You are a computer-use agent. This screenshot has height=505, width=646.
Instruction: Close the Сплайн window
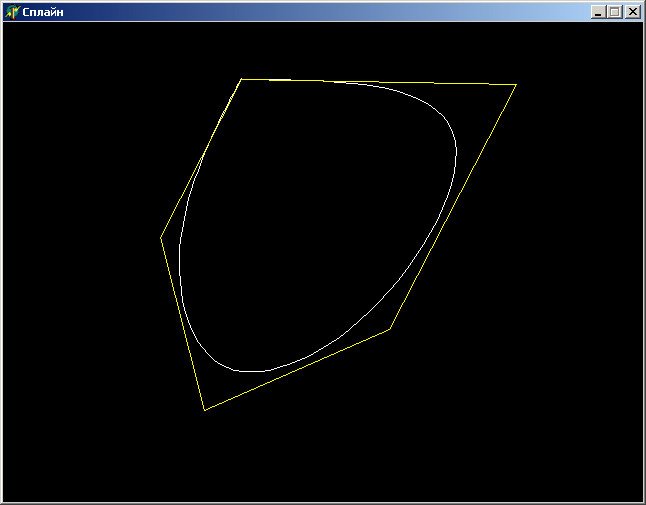tap(632, 12)
